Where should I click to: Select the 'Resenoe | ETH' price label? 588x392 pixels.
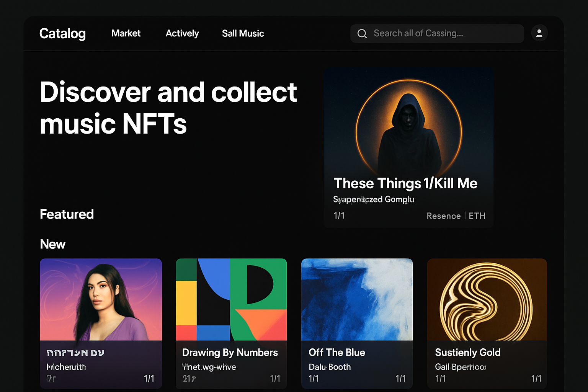(456, 216)
